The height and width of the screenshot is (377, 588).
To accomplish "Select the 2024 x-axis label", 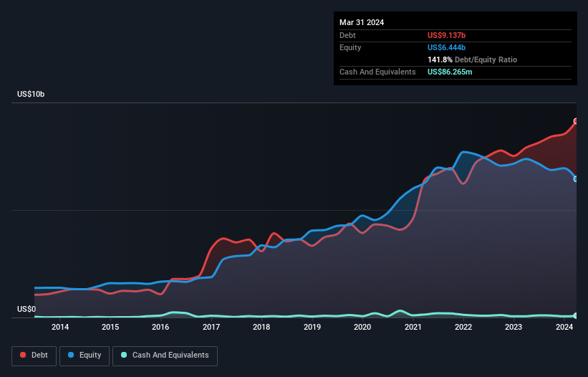I will point(564,327).
